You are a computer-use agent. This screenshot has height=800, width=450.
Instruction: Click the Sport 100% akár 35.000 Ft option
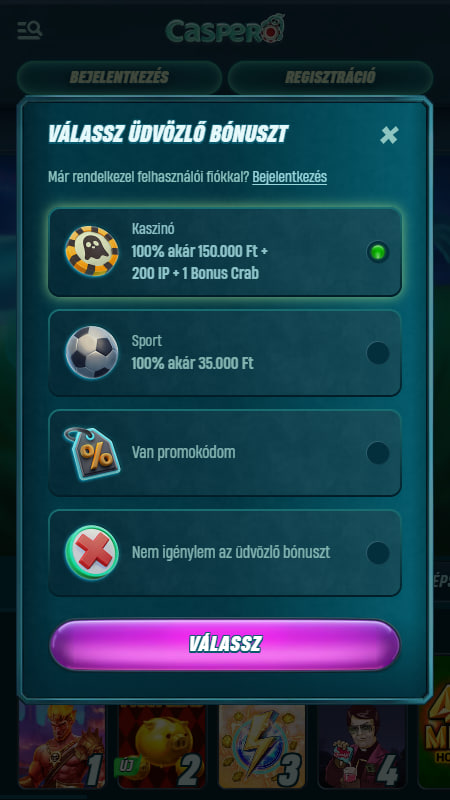pyautogui.click(x=225, y=353)
